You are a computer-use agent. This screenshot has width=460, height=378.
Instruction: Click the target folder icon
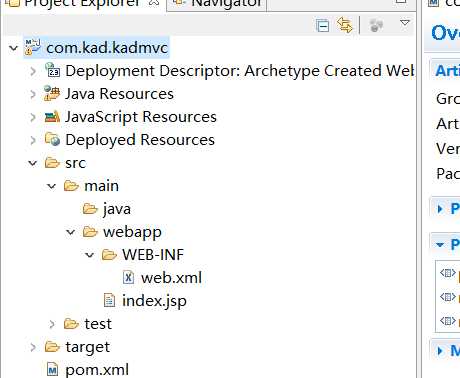pos(52,347)
